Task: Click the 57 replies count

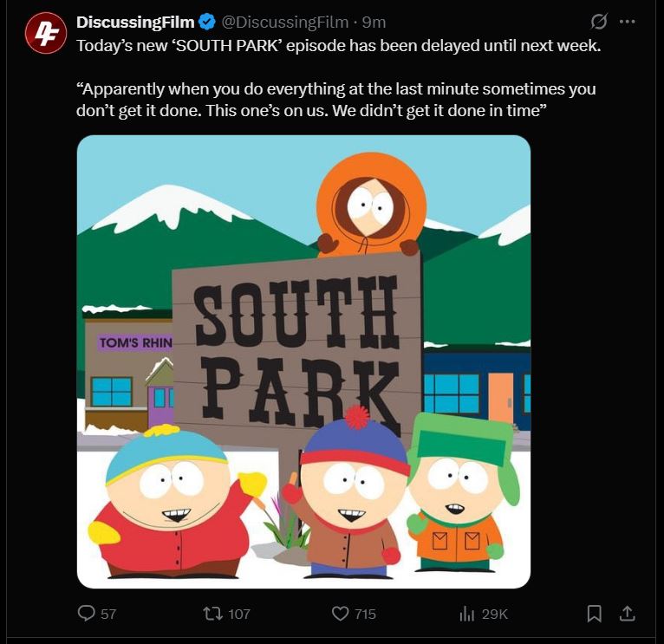Action: tap(108, 614)
